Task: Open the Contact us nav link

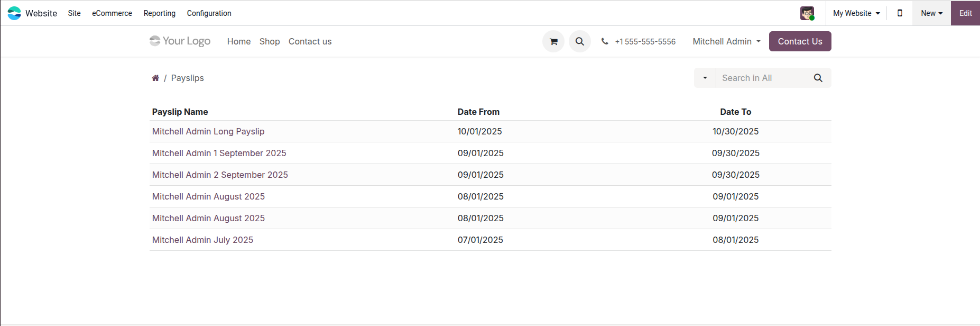Action: click(x=310, y=41)
